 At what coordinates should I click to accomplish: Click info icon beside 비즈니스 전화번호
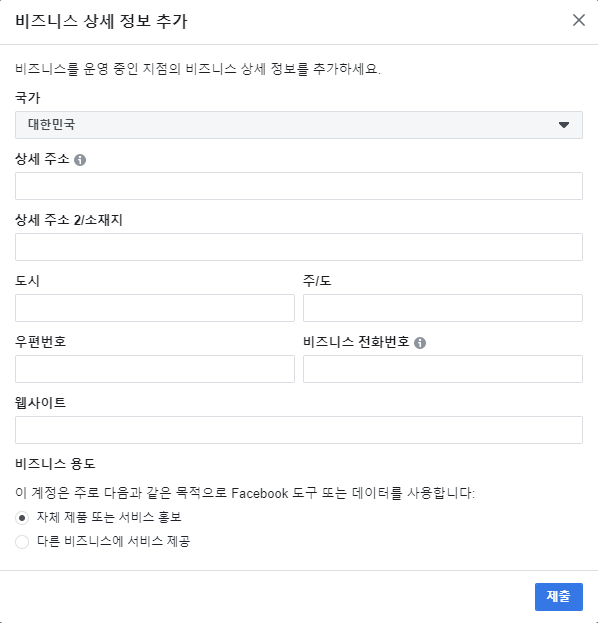coord(420,342)
